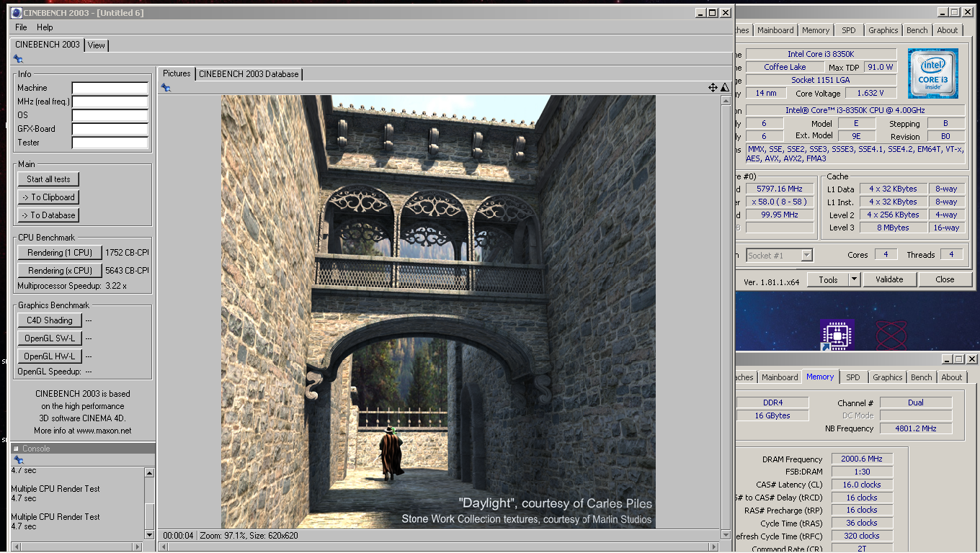Click the CINEBENCH title bar application icon

point(17,12)
